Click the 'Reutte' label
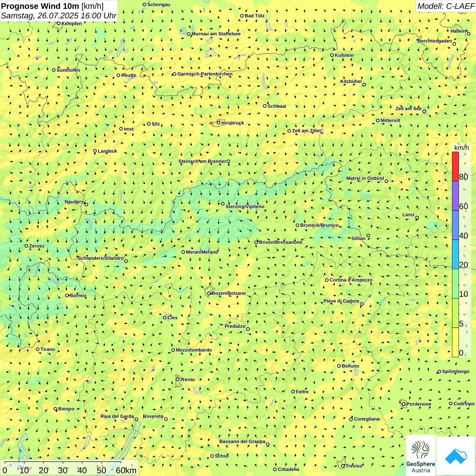 [129, 75]
